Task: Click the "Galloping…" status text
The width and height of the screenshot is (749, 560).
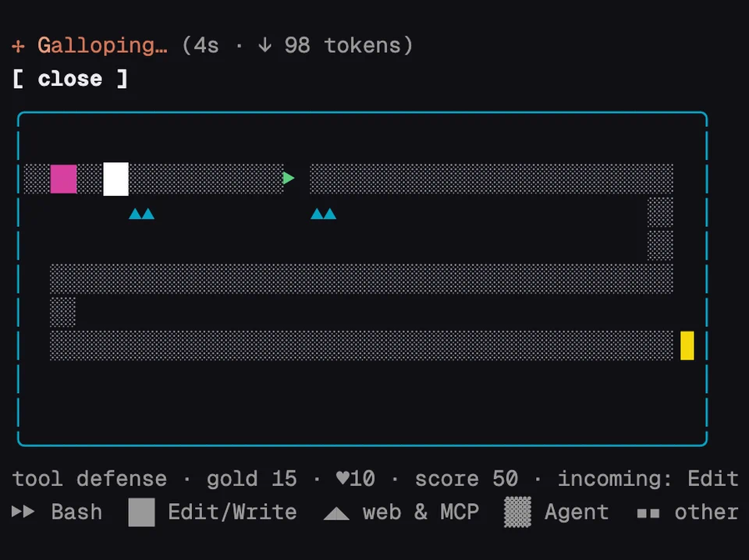Action: 102,46
